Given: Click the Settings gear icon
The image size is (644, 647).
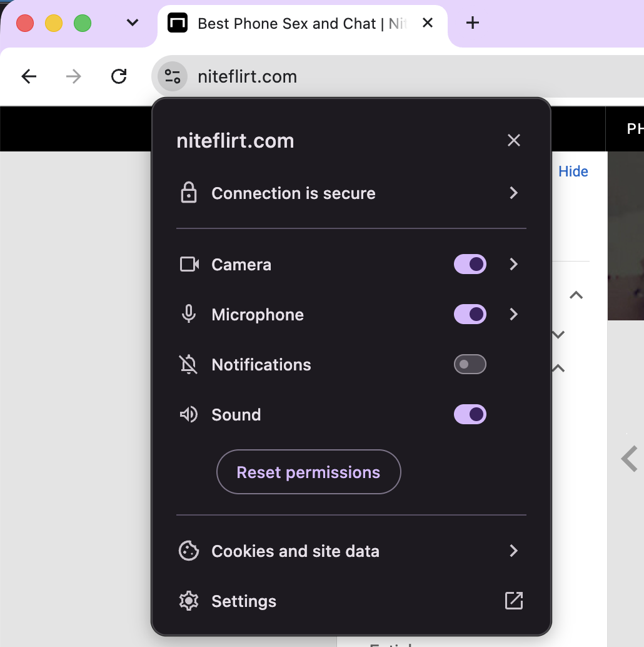Looking at the screenshot, I should click(x=189, y=601).
